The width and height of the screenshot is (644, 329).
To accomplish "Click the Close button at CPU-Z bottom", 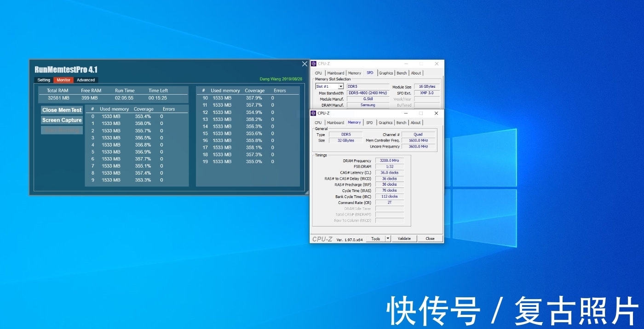I will 430,238.
